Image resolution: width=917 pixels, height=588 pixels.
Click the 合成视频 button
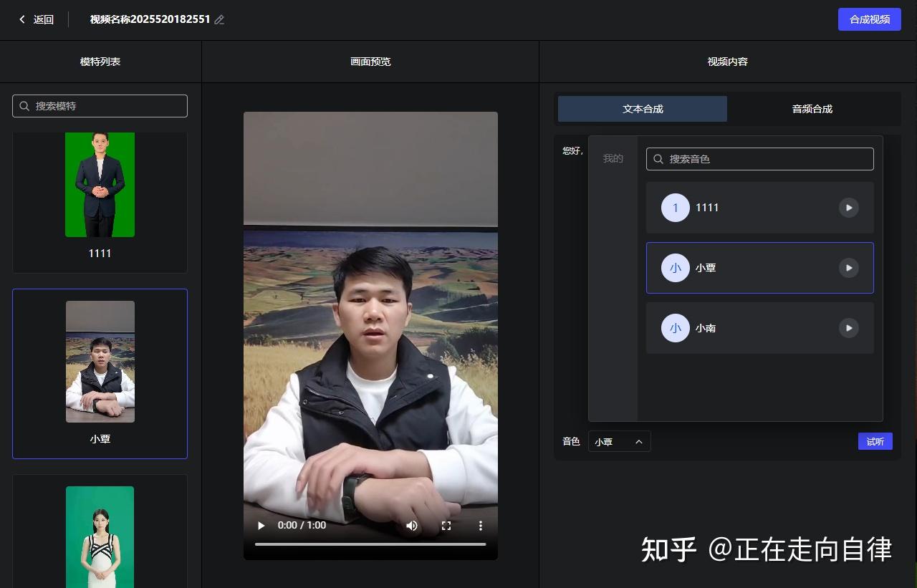click(869, 19)
